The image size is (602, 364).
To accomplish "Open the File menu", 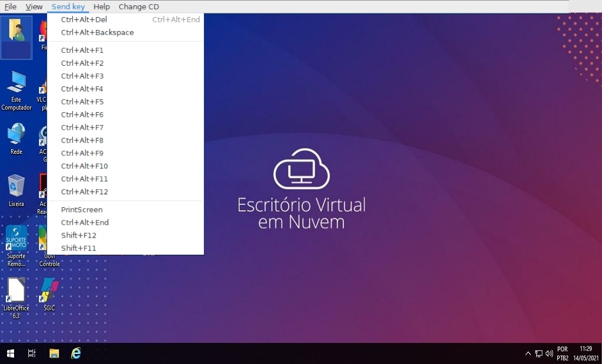I will click(x=11, y=6).
